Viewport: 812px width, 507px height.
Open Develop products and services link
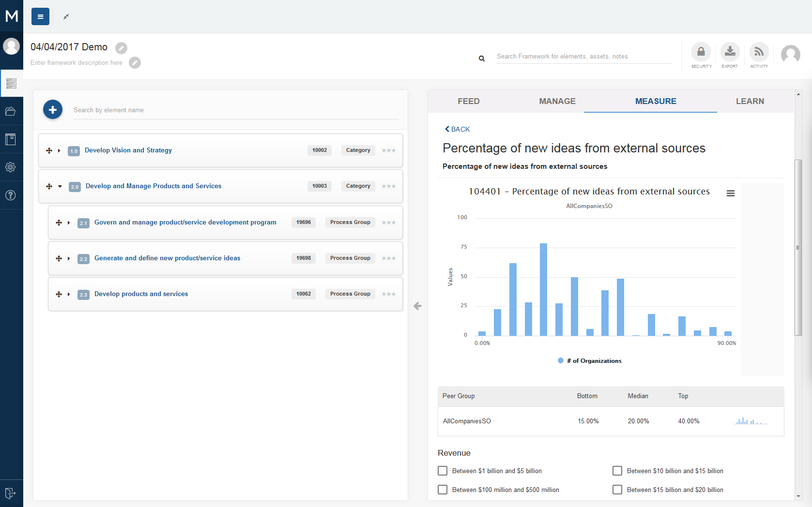pyautogui.click(x=141, y=294)
